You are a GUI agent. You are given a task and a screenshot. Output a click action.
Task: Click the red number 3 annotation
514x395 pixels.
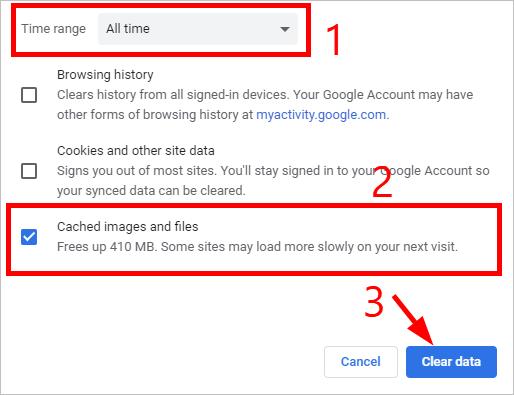point(374,302)
